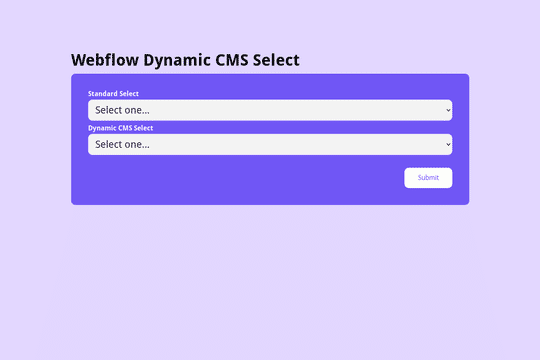Click empty purple form area beside the Submit button

241,179
